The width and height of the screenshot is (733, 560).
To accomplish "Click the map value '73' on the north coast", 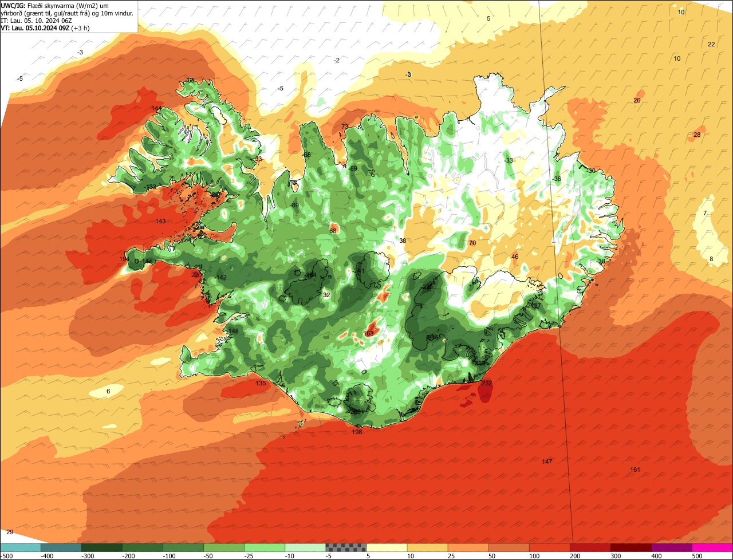I will (x=345, y=127).
